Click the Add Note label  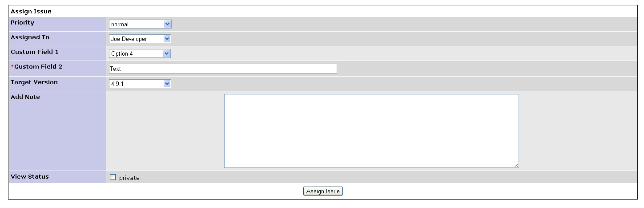point(25,97)
